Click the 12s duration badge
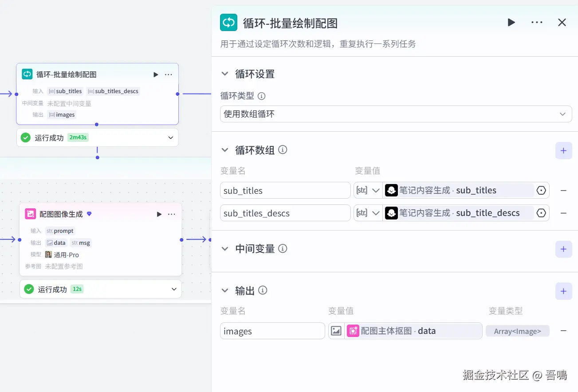Image resolution: width=578 pixels, height=392 pixels. click(77, 289)
